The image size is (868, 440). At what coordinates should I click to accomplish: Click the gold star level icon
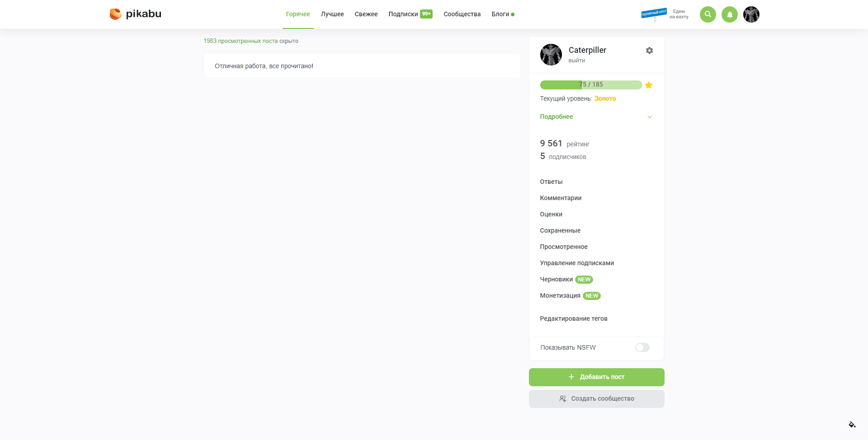click(x=649, y=85)
